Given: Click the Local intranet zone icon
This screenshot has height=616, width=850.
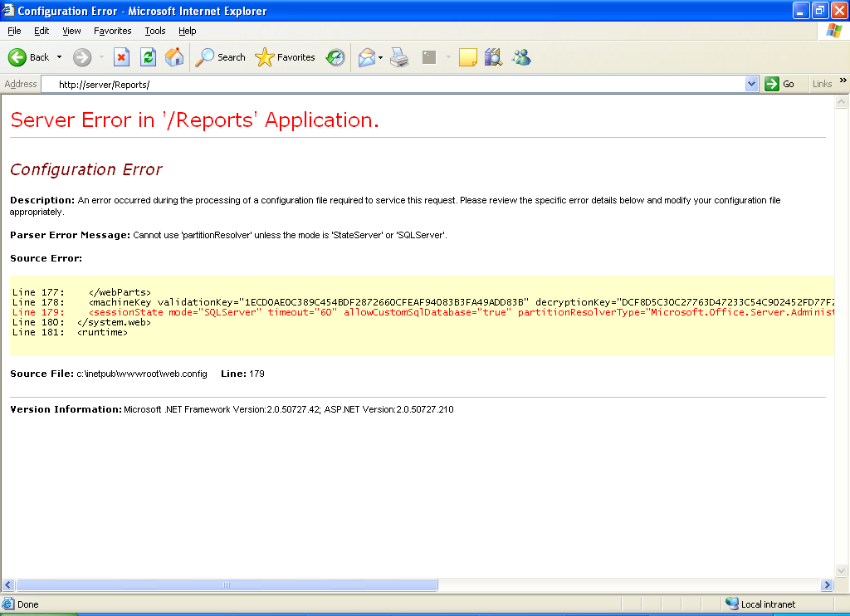Looking at the screenshot, I should coord(732,604).
